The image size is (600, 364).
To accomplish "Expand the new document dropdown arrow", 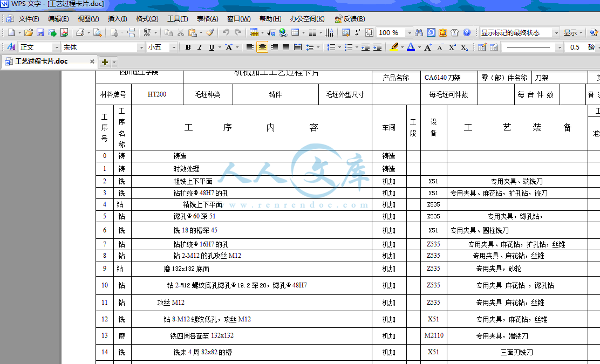I will 19,32.
